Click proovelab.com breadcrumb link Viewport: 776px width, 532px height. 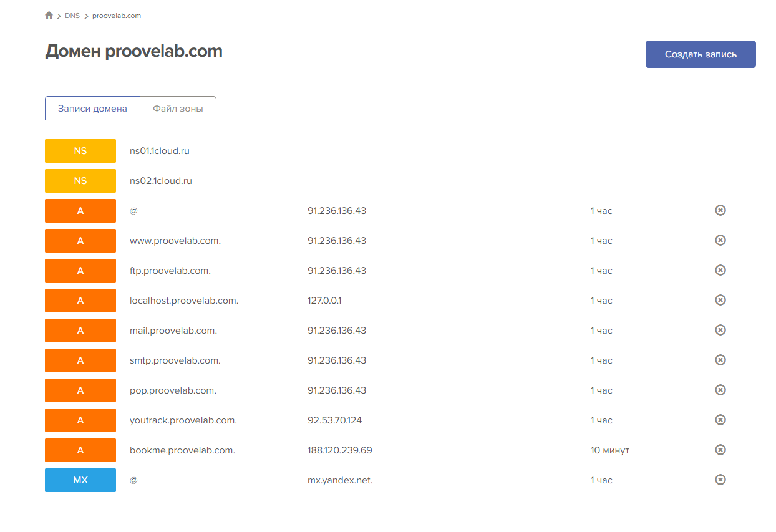(117, 16)
